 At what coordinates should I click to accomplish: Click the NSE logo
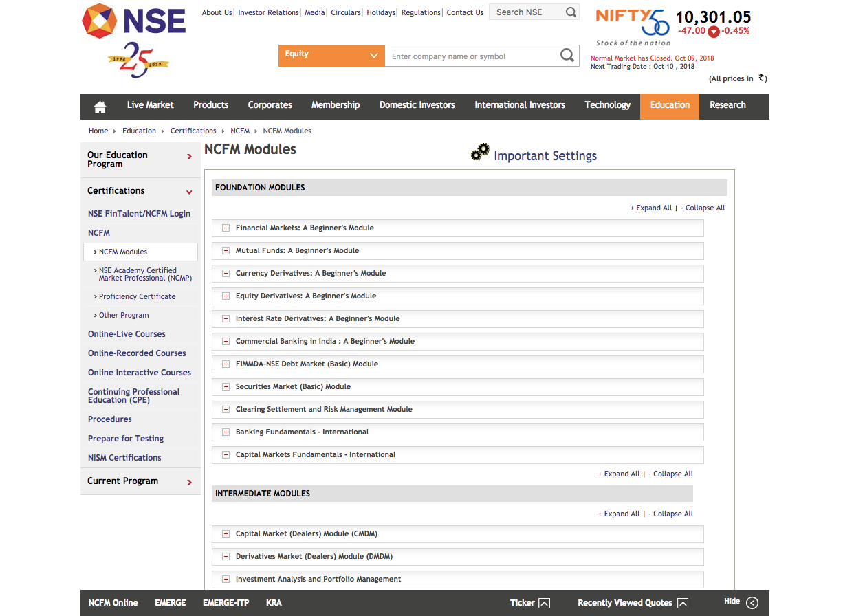[x=133, y=21]
